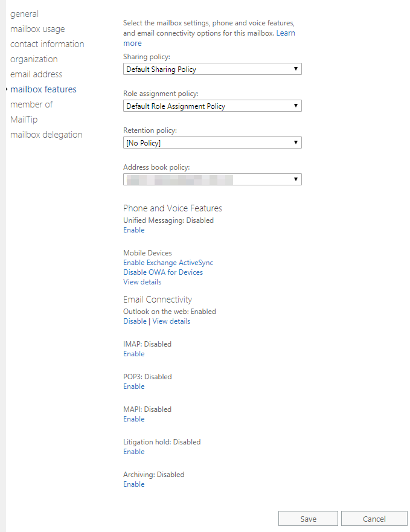410x532 pixels.
Task: Enable Unified Messaging
Action: coord(133,230)
